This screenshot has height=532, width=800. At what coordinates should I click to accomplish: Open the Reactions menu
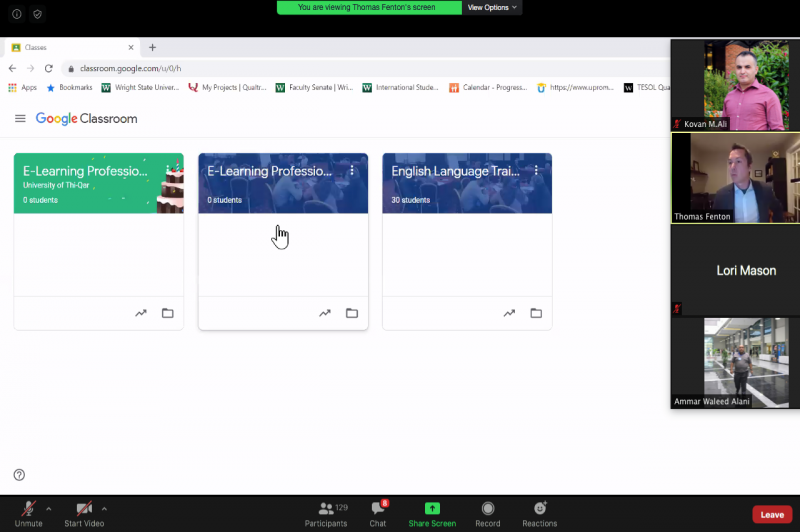click(540, 509)
